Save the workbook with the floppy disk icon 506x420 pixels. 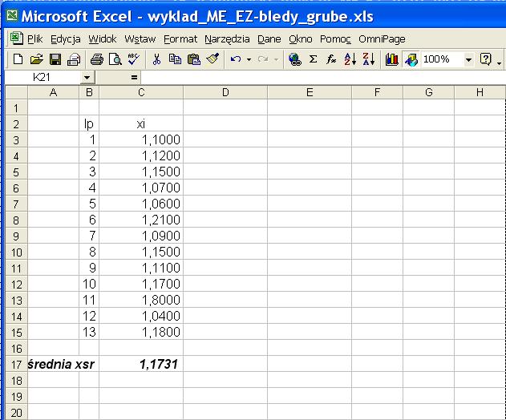tap(55, 59)
